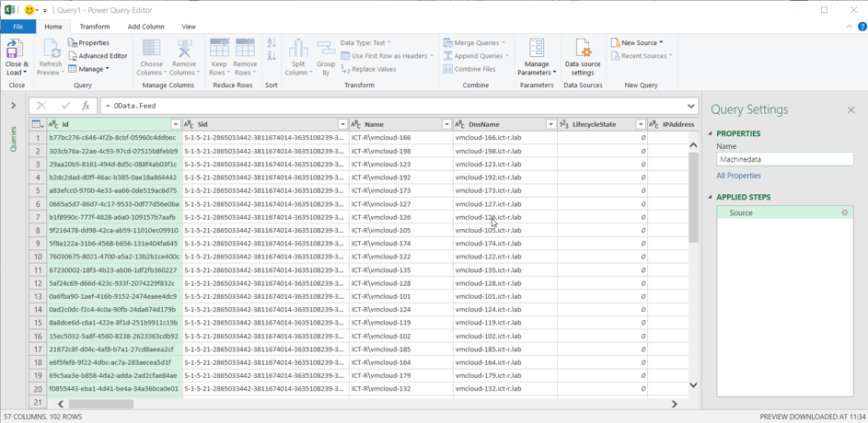This screenshot has height=423, width=868.
Task: Switch to the Transform tab
Action: point(95,27)
